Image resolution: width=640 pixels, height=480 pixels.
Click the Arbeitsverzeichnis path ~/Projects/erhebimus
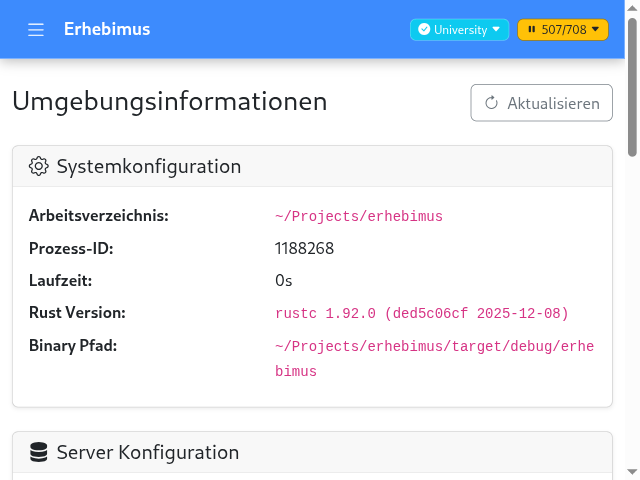click(358, 216)
